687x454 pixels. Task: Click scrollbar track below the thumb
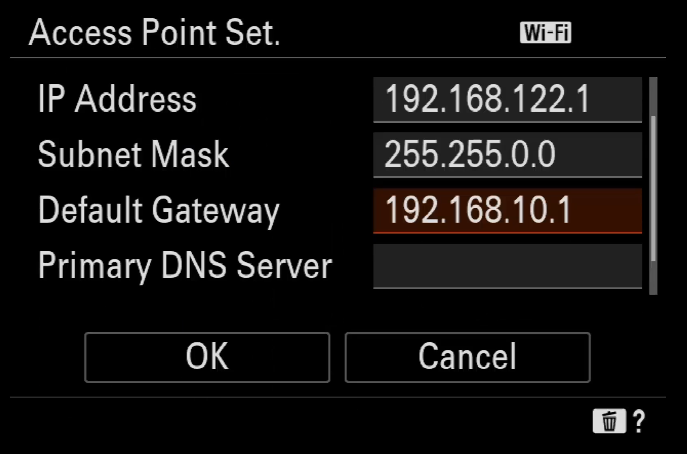tap(653, 278)
